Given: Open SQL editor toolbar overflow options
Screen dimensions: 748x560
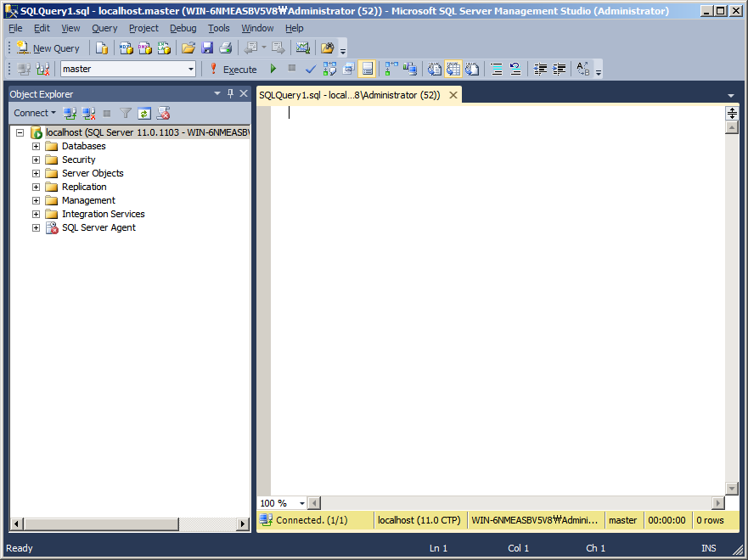Looking at the screenshot, I should 599,70.
